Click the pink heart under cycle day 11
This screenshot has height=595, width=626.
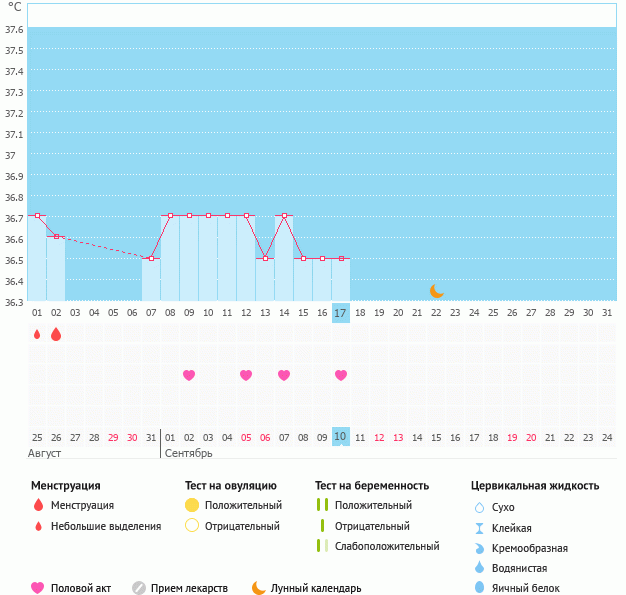(x=246, y=375)
